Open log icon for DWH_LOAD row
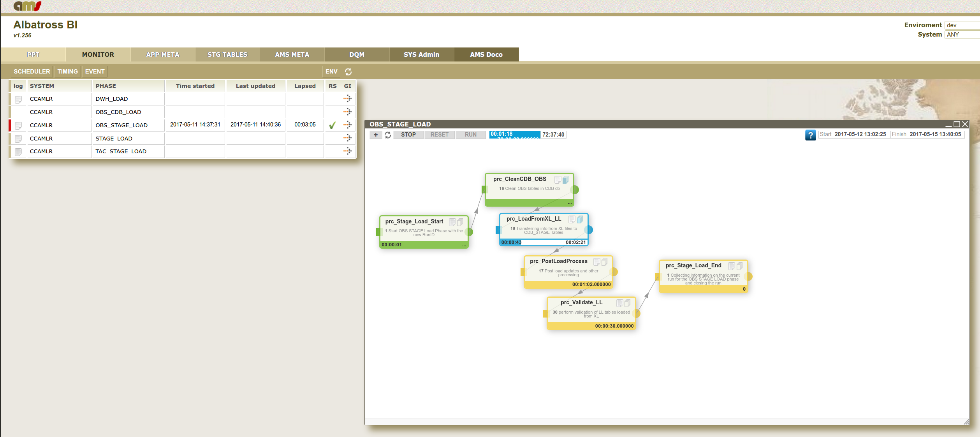Screen dimensions: 980x437 [18, 99]
